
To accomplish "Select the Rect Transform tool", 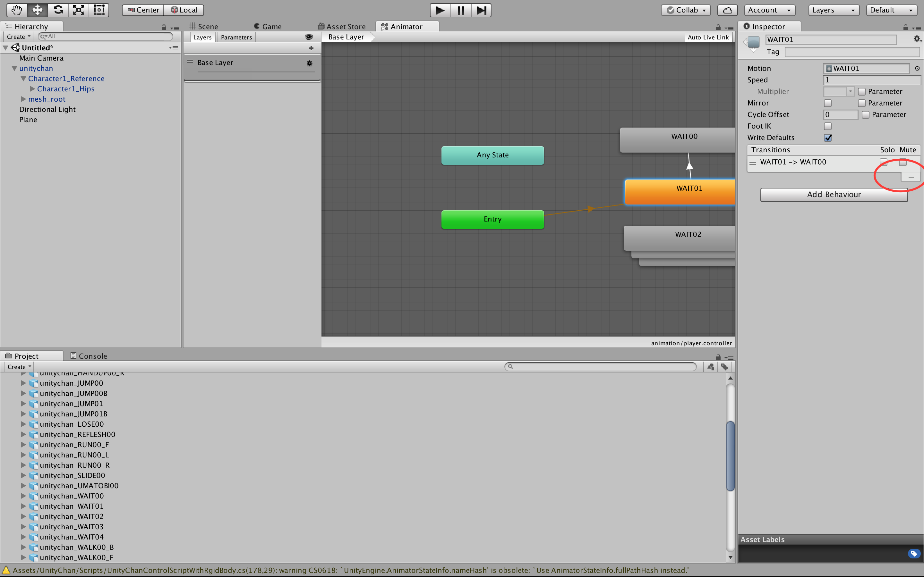I will point(99,10).
